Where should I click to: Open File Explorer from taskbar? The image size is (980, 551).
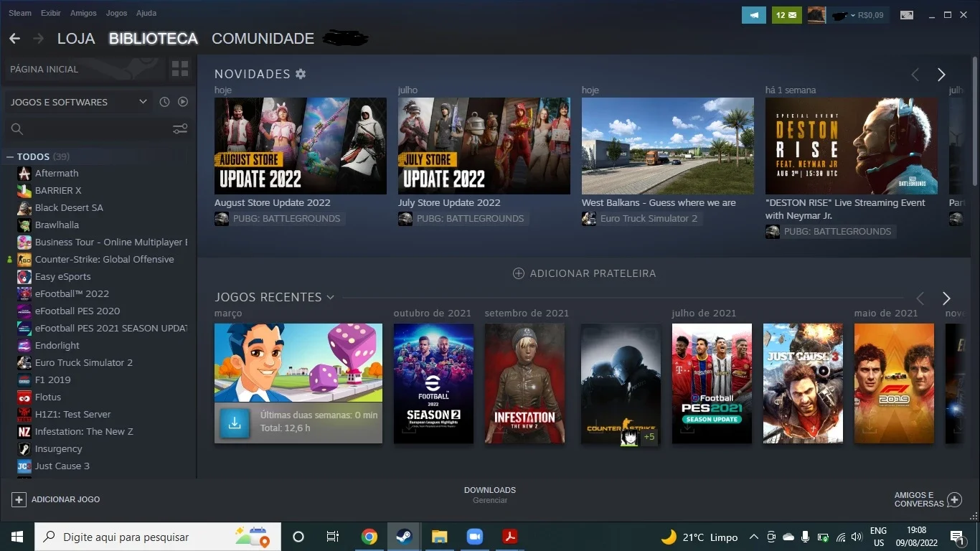point(439,537)
